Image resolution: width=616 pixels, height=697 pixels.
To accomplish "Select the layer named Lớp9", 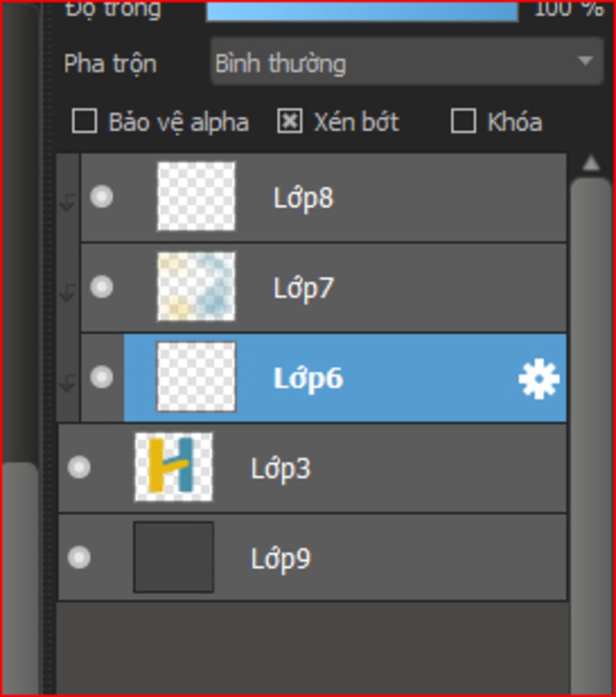I will 280,559.
